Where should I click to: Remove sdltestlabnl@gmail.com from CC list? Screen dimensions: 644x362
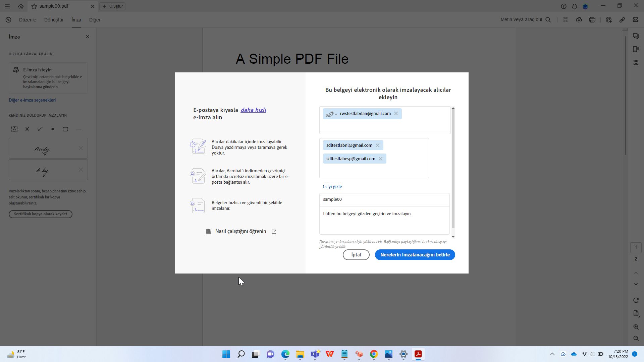coord(377,145)
